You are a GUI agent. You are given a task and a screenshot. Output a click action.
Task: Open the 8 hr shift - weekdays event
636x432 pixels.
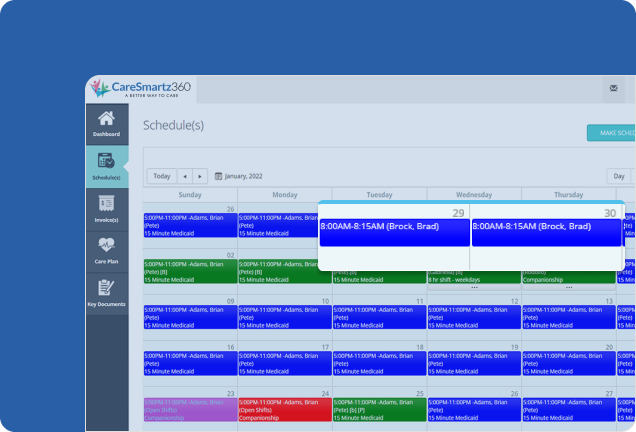pos(474,277)
